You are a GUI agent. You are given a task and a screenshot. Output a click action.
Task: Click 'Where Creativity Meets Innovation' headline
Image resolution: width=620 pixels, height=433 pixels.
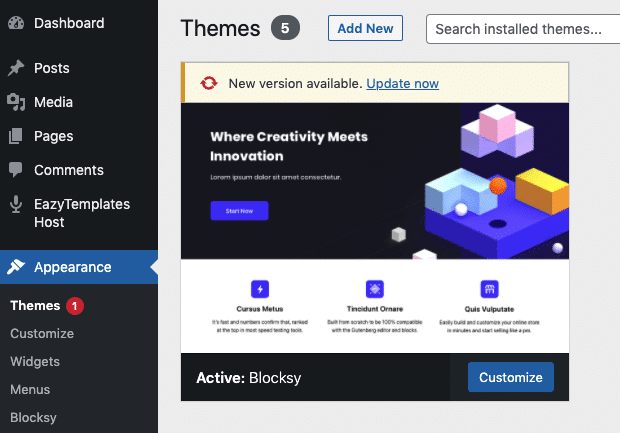coord(289,146)
